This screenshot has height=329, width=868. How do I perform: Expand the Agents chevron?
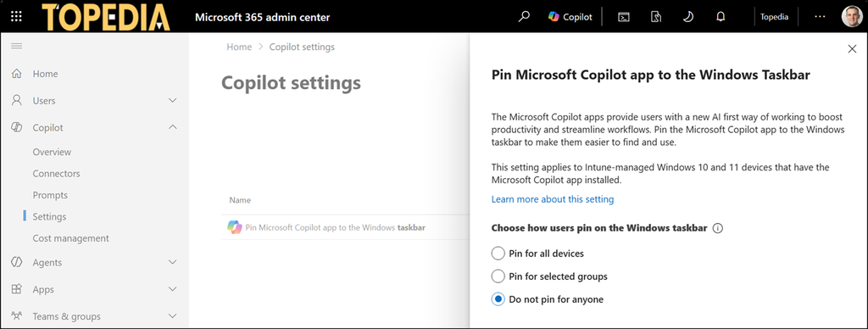click(x=172, y=262)
